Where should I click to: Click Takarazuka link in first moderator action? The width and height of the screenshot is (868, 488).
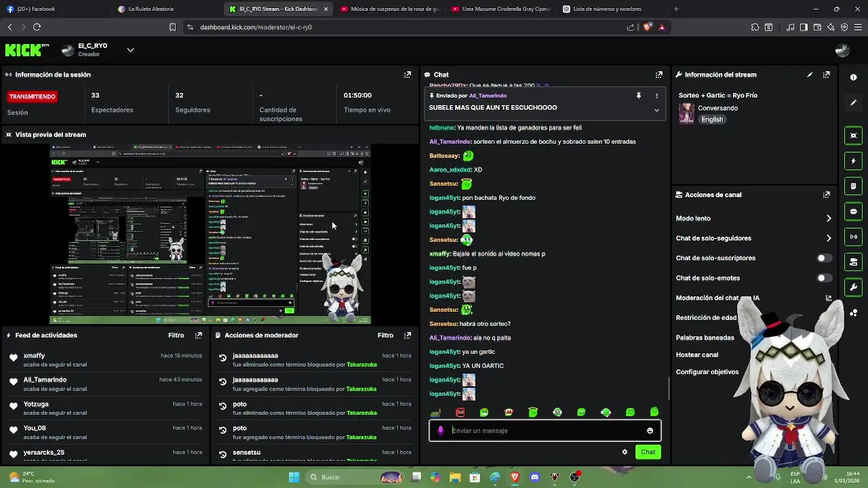361,365
